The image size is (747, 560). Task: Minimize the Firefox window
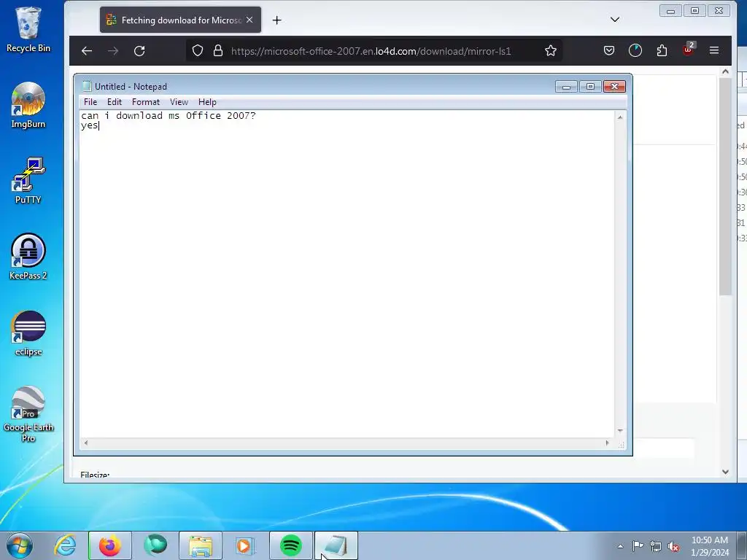(671, 10)
